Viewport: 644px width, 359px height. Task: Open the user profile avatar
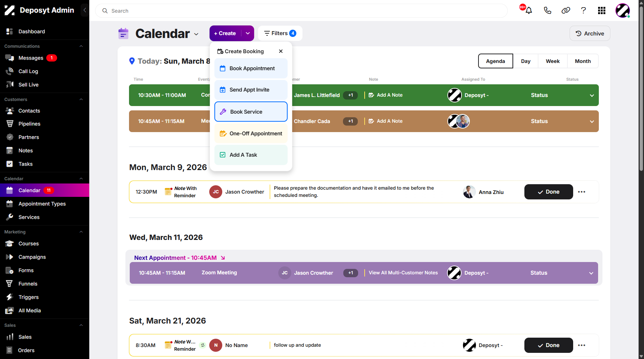623,10
